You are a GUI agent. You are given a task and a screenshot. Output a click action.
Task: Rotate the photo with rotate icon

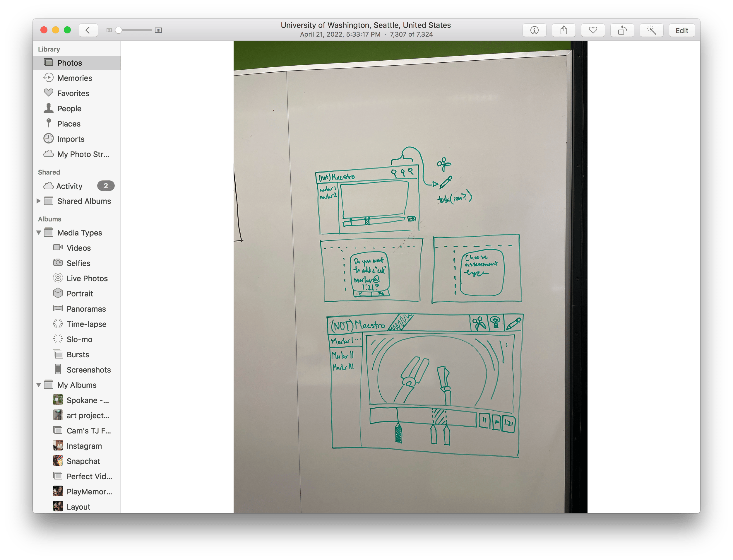coord(622,30)
